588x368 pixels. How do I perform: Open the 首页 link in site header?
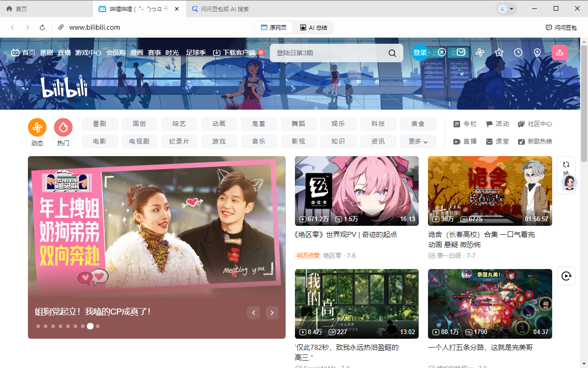[x=23, y=53]
